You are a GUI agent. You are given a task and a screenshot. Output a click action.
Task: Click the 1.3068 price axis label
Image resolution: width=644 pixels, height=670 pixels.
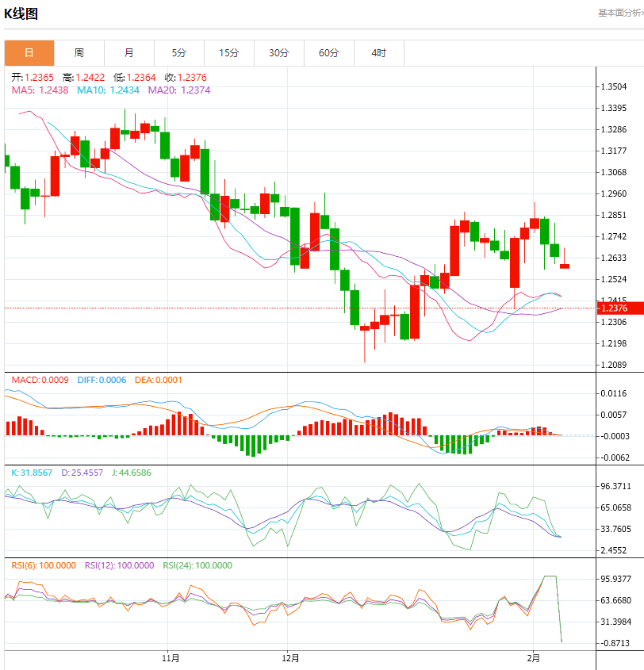[x=614, y=172]
